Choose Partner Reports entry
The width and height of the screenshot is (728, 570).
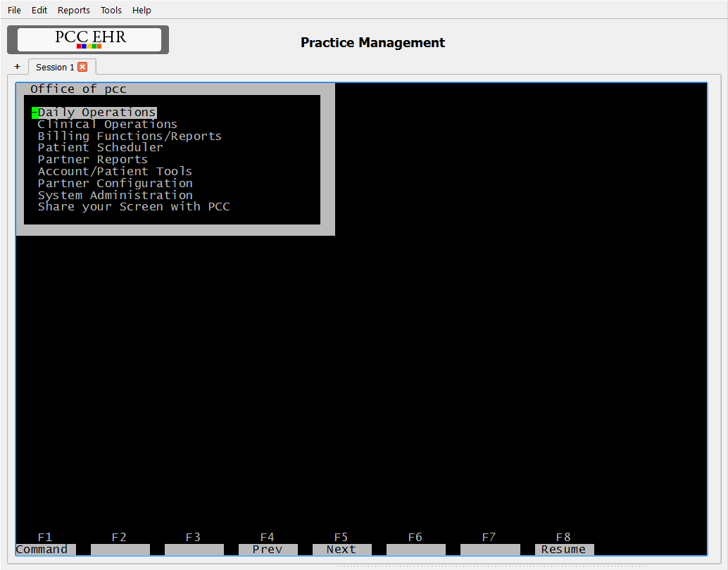pos(92,160)
